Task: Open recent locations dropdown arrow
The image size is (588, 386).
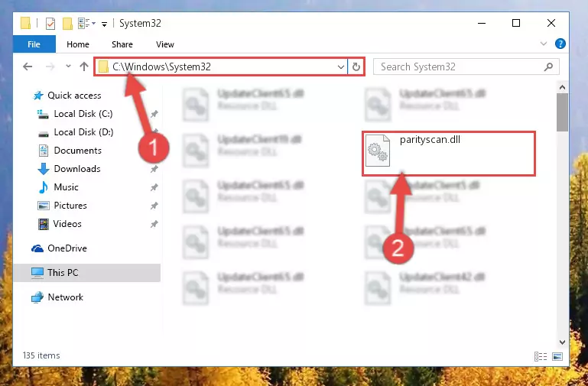Action: tap(68, 66)
